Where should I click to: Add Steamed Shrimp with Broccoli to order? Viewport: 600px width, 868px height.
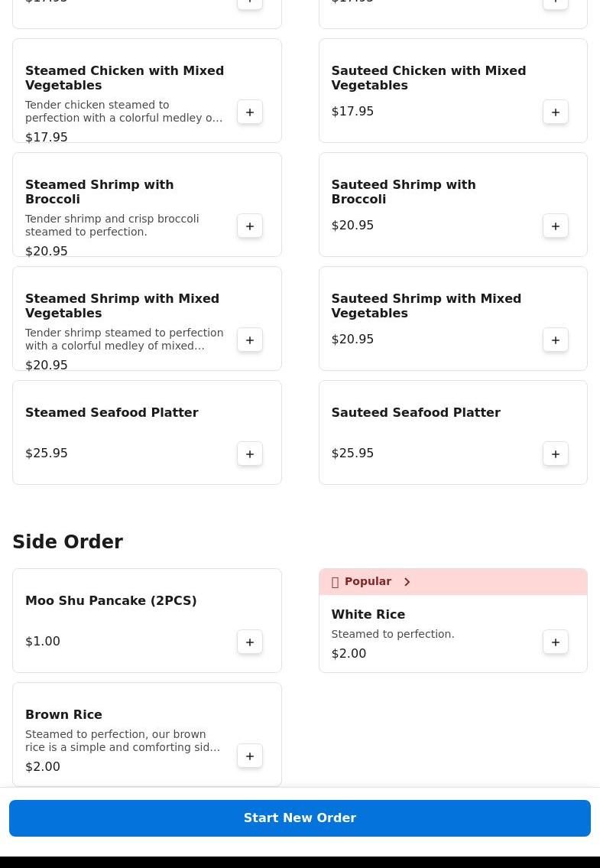click(x=250, y=226)
